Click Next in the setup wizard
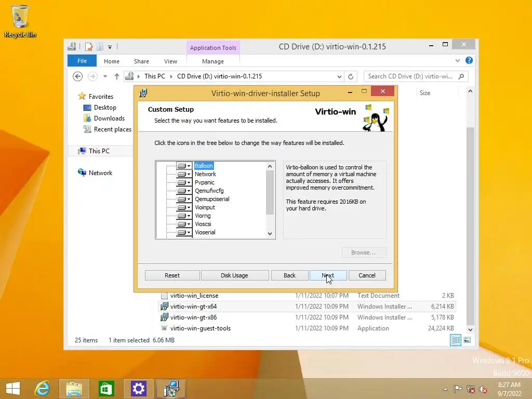The width and height of the screenshot is (532, 399). pos(328,275)
